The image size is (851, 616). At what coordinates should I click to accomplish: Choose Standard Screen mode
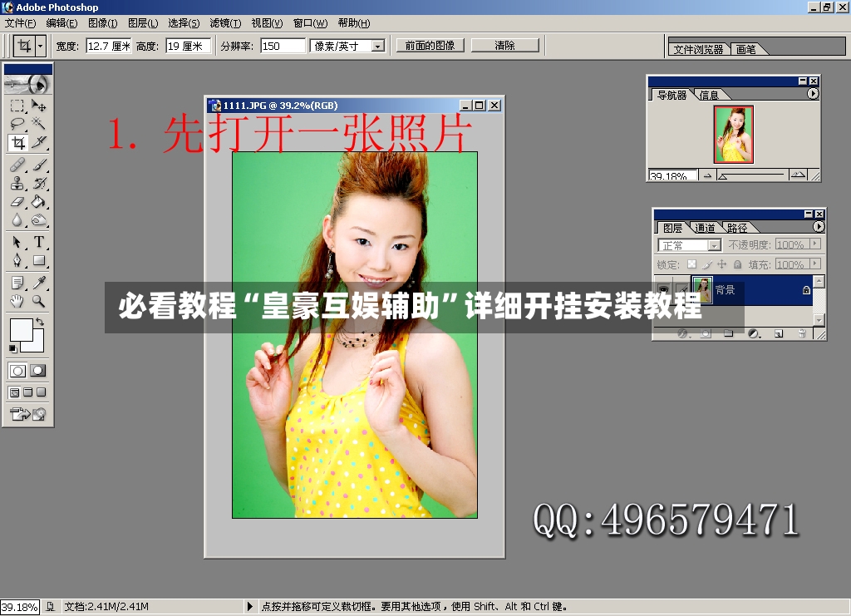coord(15,392)
